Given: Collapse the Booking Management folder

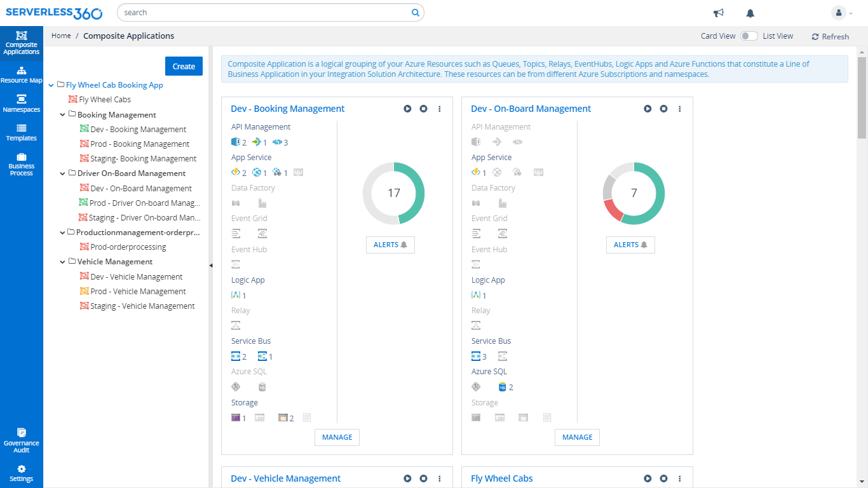Looking at the screenshot, I should [63, 115].
